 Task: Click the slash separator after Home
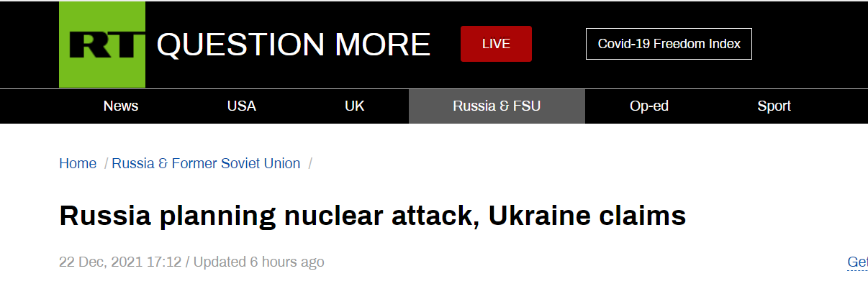click(x=106, y=164)
